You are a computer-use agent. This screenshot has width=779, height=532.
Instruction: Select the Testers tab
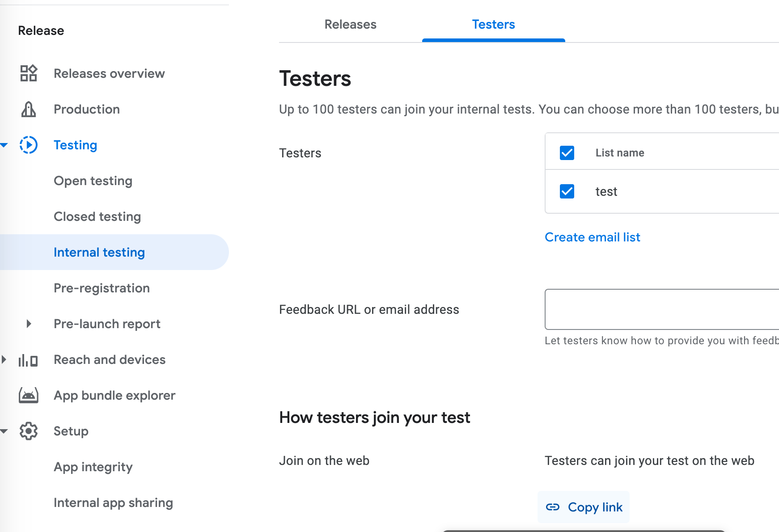pyautogui.click(x=493, y=24)
